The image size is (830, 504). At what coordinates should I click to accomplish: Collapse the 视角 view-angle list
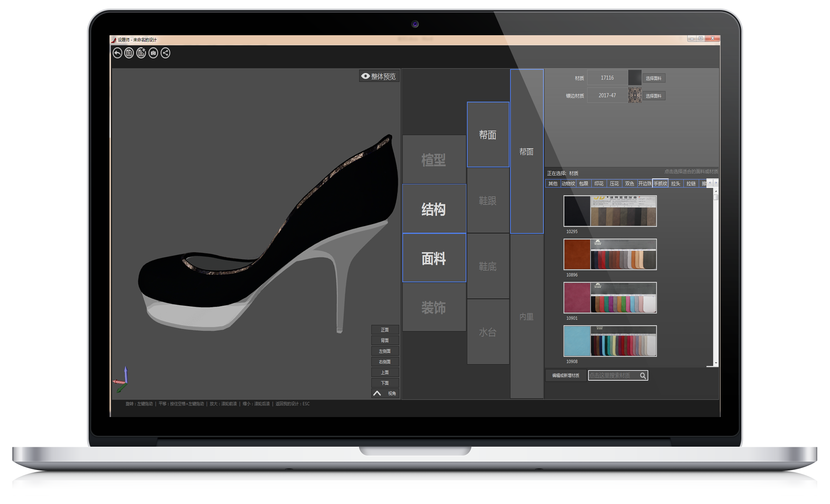pos(385,393)
